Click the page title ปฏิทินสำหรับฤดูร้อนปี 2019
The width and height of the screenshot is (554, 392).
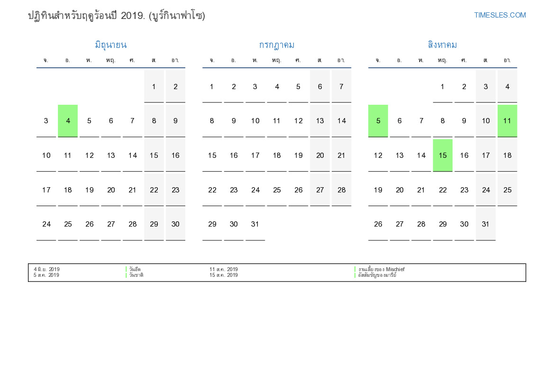pos(116,16)
